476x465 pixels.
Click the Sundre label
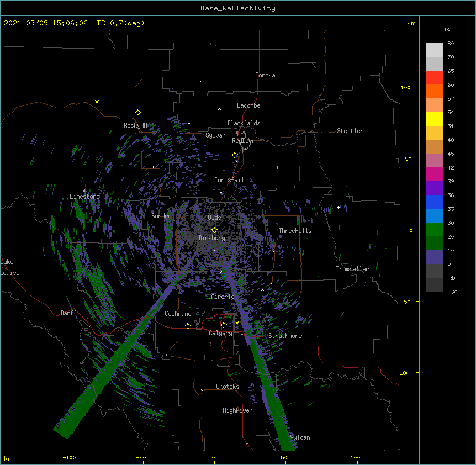[x=161, y=216]
